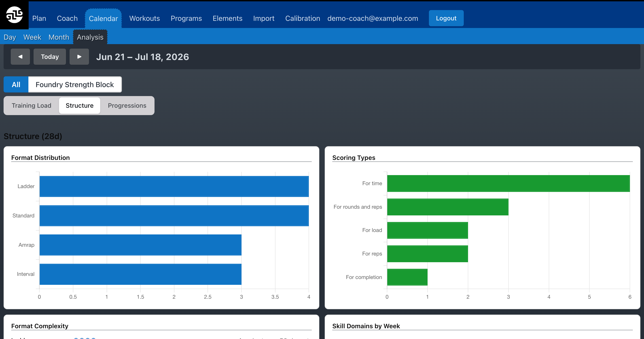Click the Scoring Types title
Image resolution: width=644 pixels, height=339 pixels.
354,157
